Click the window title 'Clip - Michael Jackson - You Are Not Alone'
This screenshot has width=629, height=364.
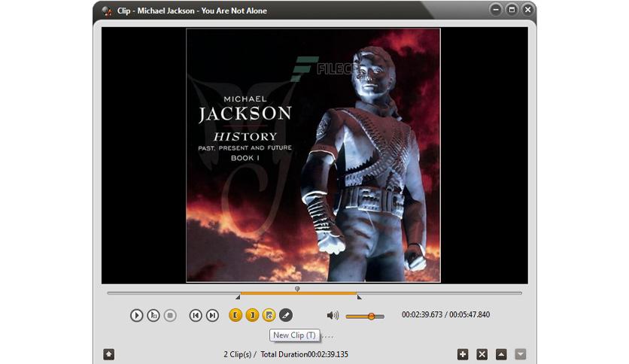coord(192,11)
